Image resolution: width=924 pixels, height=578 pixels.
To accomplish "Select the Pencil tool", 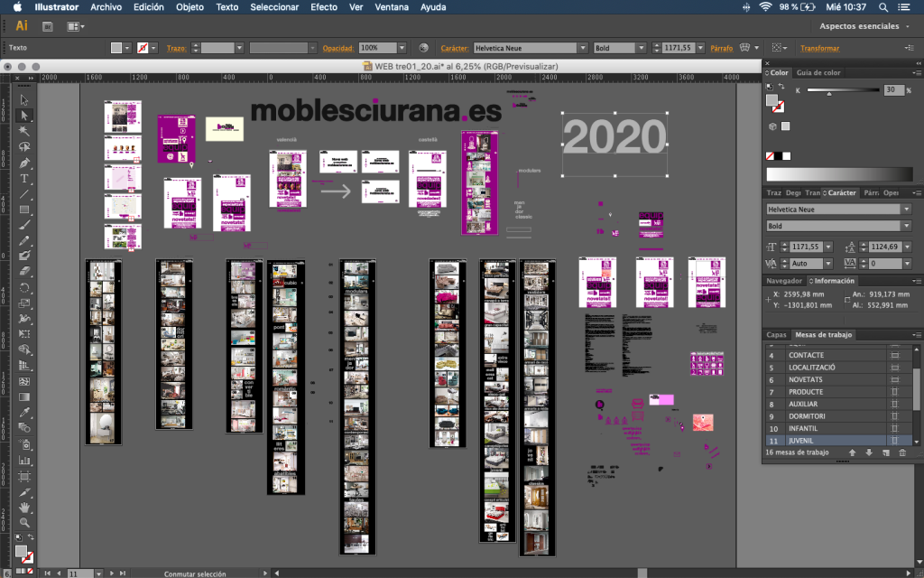I will [x=24, y=240].
